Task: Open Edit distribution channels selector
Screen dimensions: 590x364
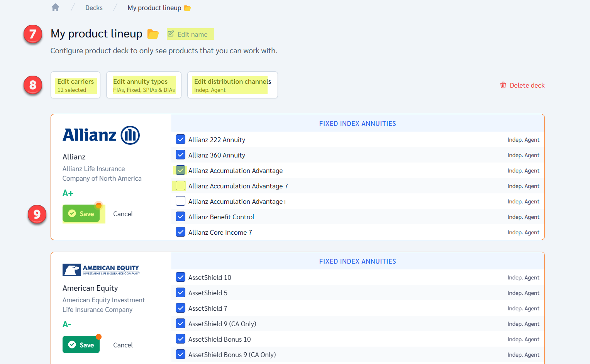Action: [x=232, y=85]
